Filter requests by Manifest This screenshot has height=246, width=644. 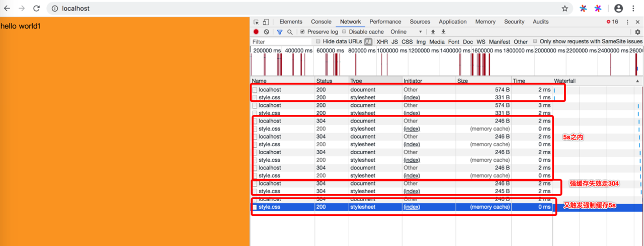[x=500, y=42]
